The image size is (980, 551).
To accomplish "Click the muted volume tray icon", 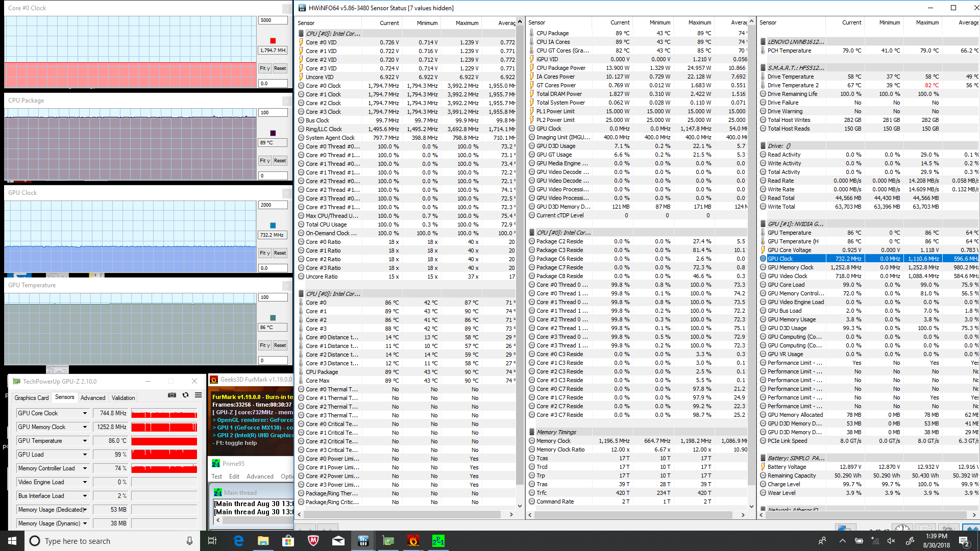I will pyautogui.click(x=892, y=541).
